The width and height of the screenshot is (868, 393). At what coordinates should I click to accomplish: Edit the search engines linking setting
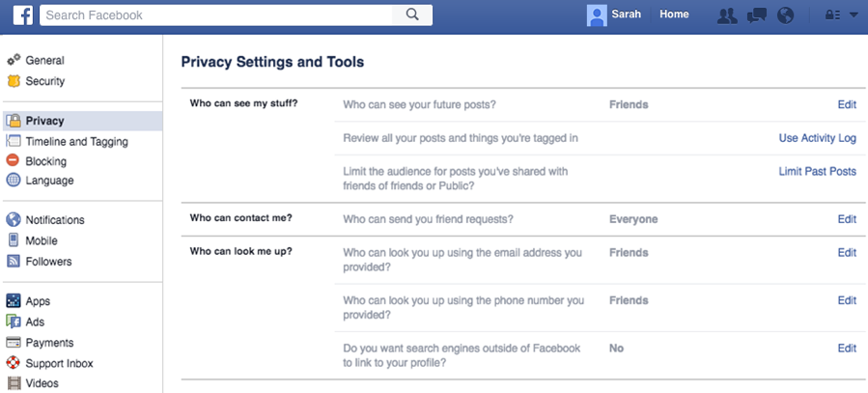tap(847, 349)
